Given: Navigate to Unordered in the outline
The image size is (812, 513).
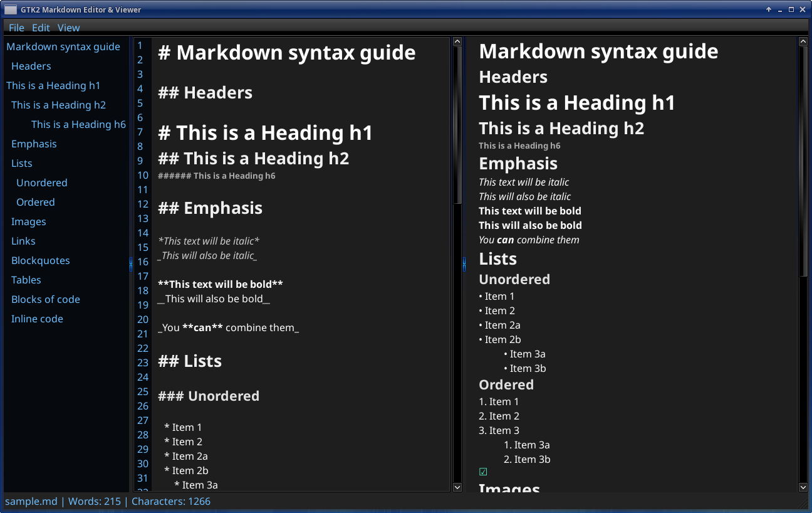Looking at the screenshot, I should (x=42, y=182).
